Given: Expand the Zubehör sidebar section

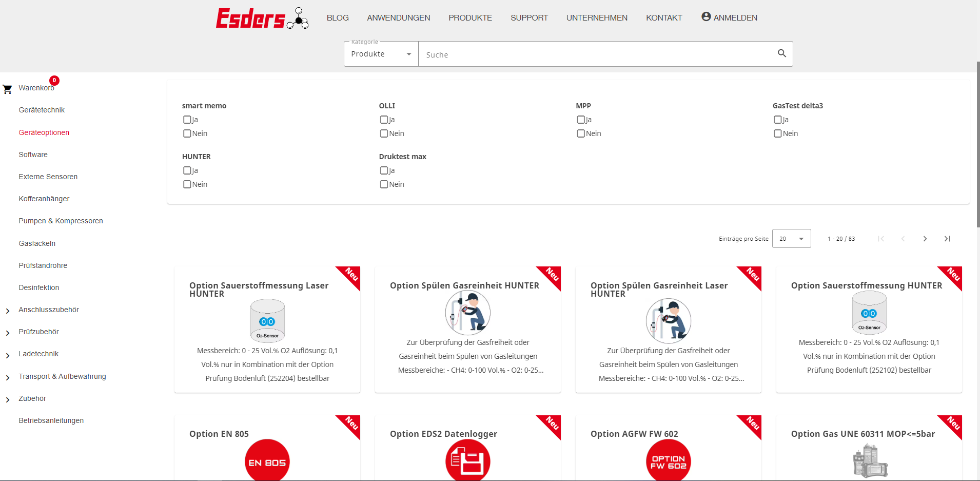Looking at the screenshot, I should [x=7, y=398].
